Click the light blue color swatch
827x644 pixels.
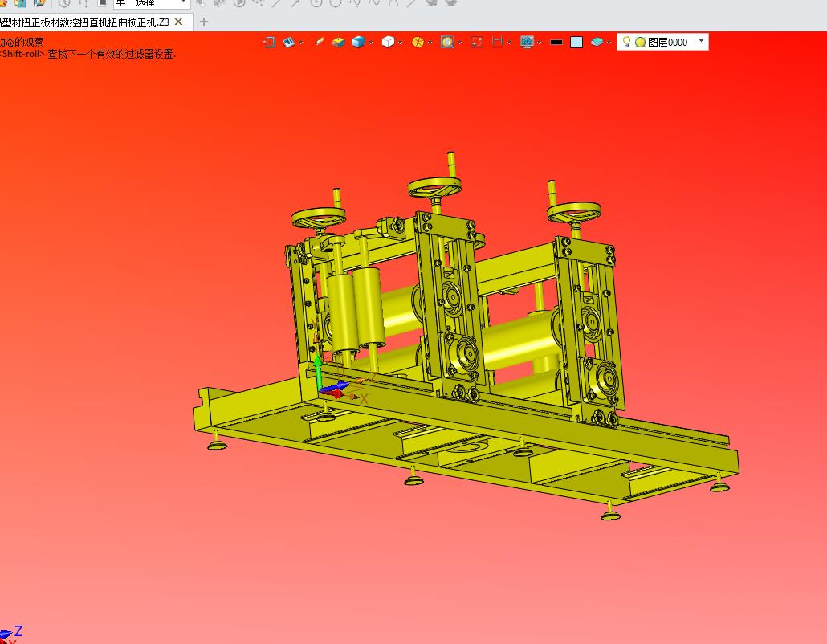tap(576, 42)
